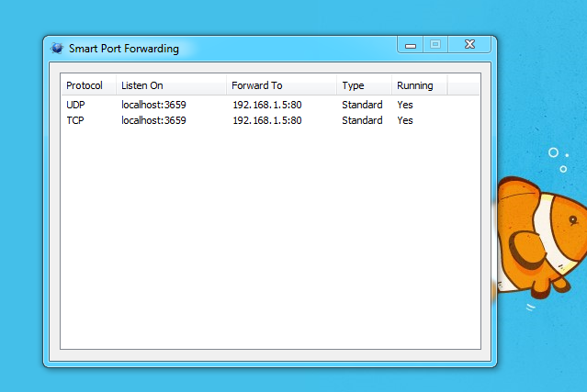This screenshot has width=587, height=392.
Task: Click localhost:3659 in the UDP row
Action: tap(153, 105)
